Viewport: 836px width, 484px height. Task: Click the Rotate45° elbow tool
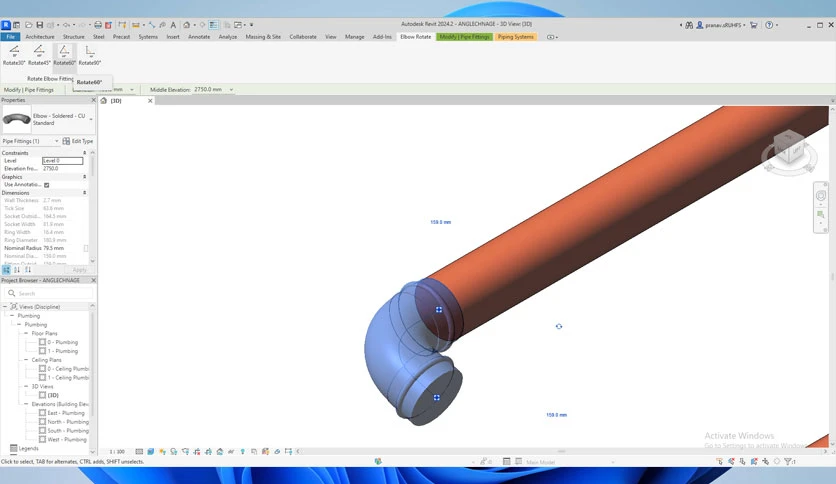click(x=39, y=55)
